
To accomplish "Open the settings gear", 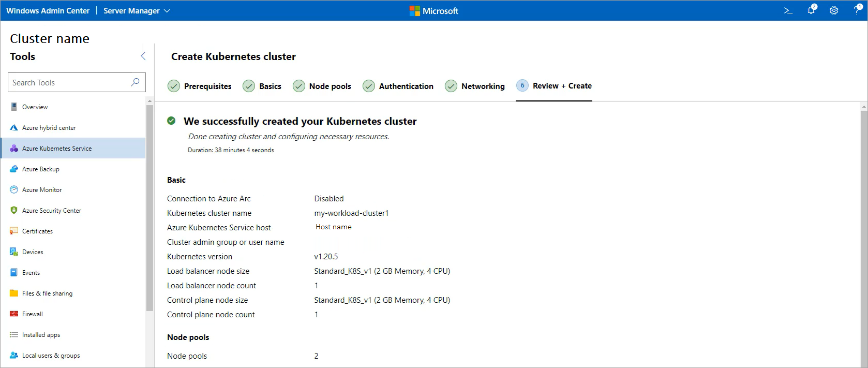I will click(834, 10).
